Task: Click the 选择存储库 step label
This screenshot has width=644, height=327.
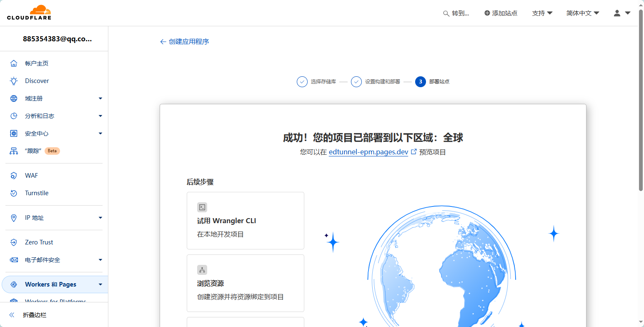Action: 323,82
